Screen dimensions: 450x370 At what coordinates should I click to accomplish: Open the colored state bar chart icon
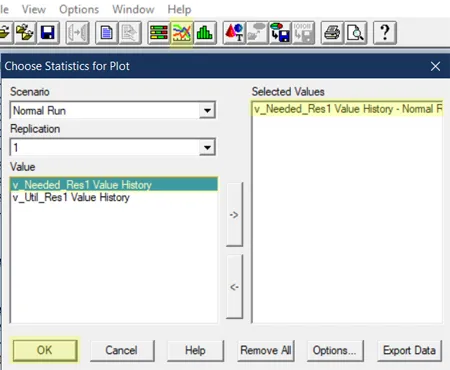159,33
